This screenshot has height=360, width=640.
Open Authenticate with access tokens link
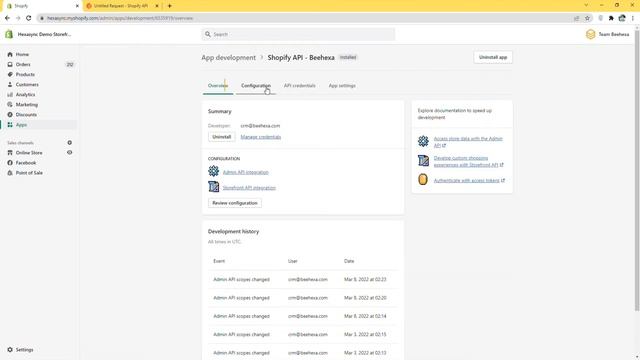click(x=469, y=180)
